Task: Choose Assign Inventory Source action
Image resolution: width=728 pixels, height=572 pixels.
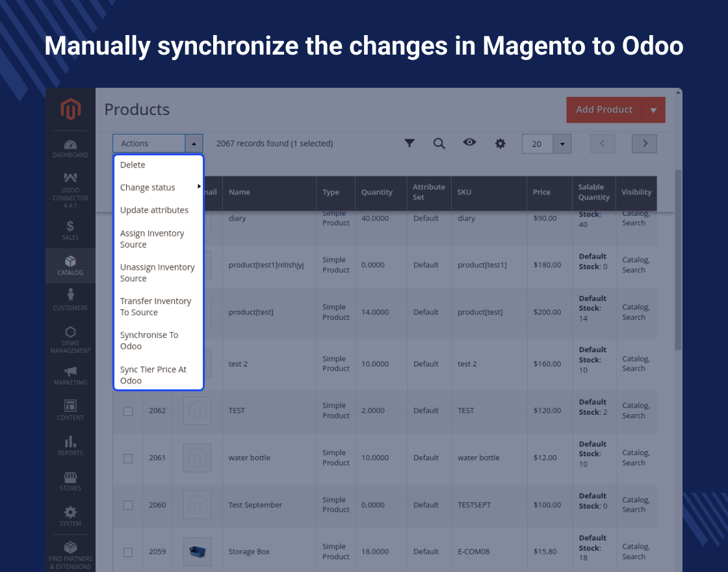Action: [159, 239]
